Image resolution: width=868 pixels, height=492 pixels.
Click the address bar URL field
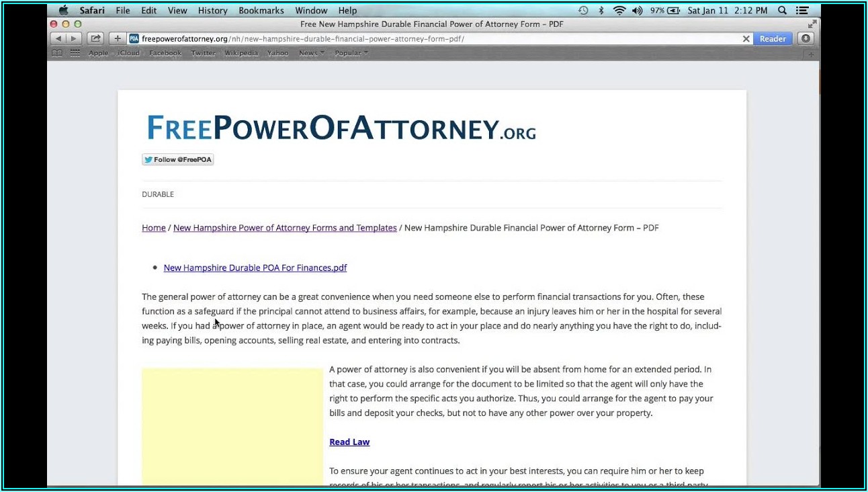click(x=403, y=39)
